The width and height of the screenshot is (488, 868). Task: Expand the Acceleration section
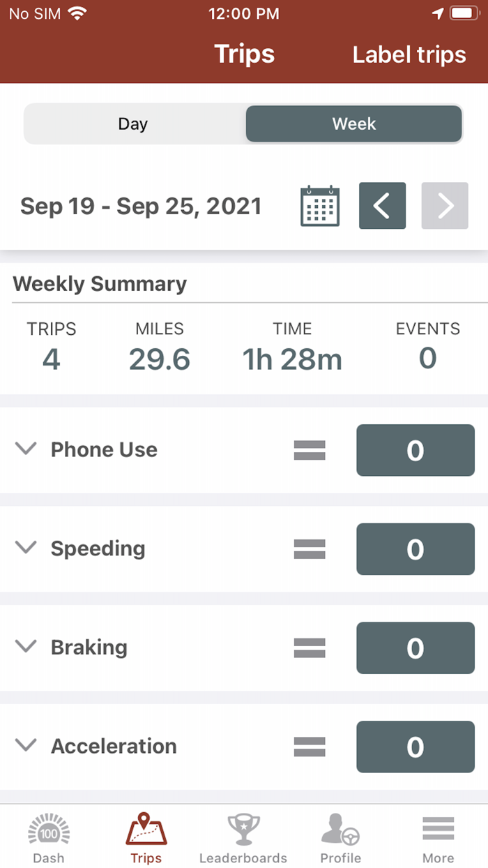point(26,746)
